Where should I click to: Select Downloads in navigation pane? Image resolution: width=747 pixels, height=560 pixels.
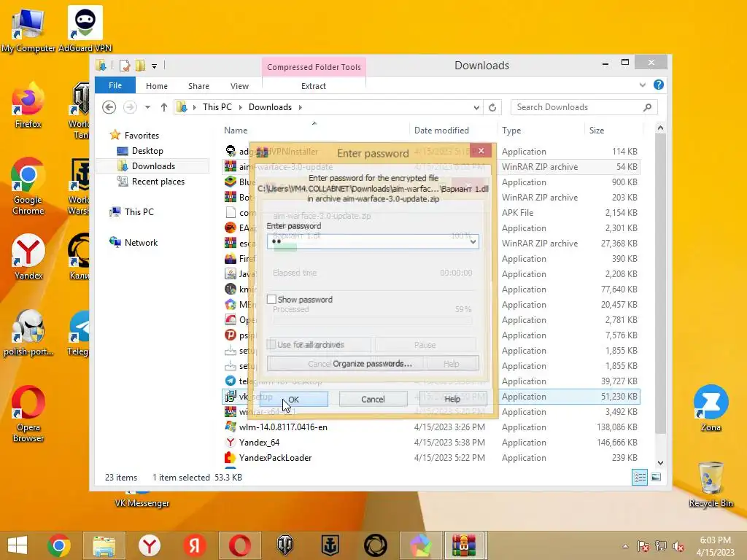click(x=153, y=166)
